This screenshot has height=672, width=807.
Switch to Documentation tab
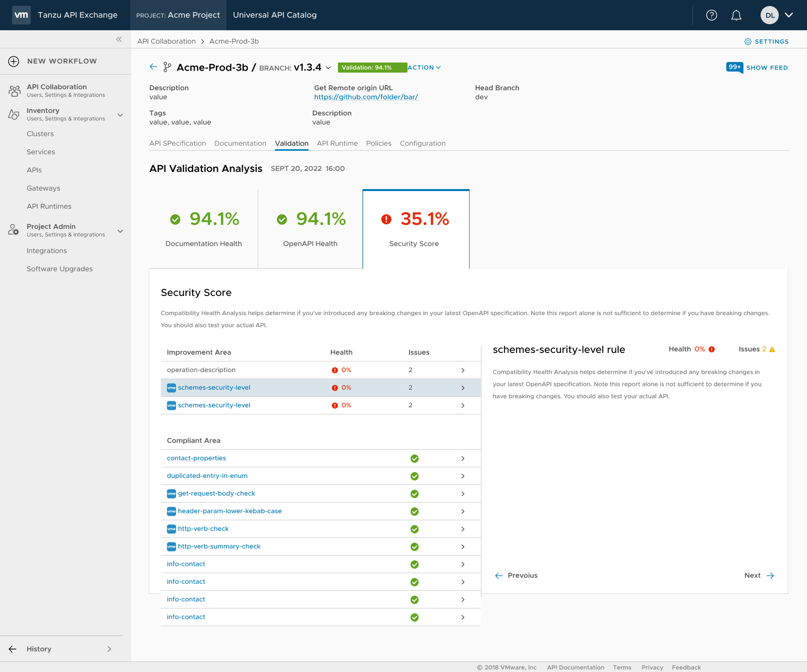[240, 143]
